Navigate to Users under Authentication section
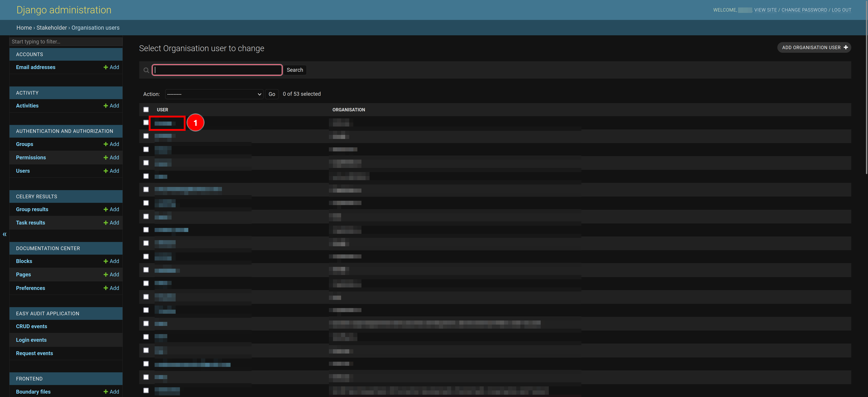The width and height of the screenshot is (868, 397). click(23, 170)
